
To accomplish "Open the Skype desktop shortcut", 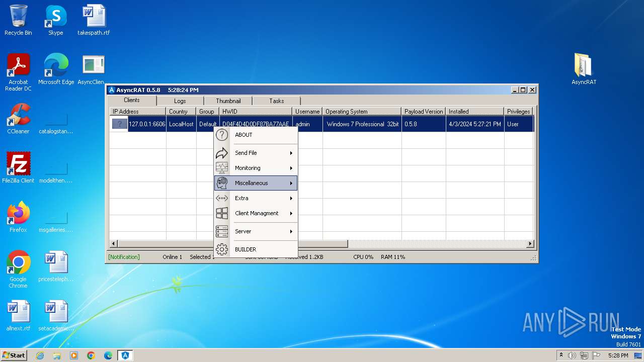I will coord(55,21).
